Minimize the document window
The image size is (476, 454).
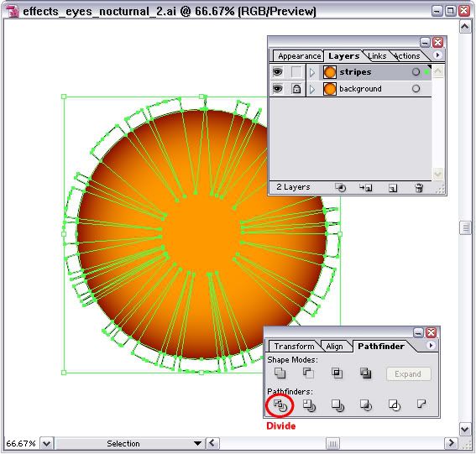point(437,11)
